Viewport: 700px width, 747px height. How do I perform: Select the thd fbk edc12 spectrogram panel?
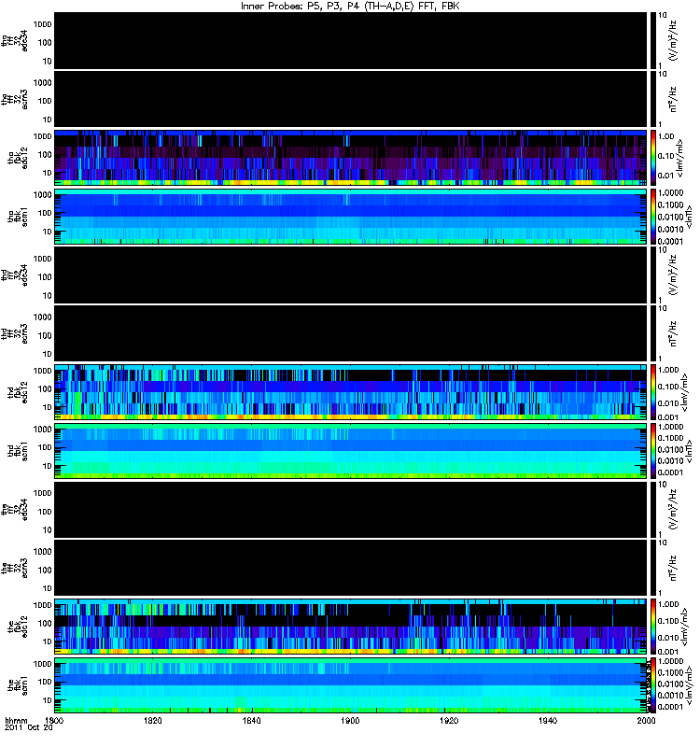click(x=350, y=392)
